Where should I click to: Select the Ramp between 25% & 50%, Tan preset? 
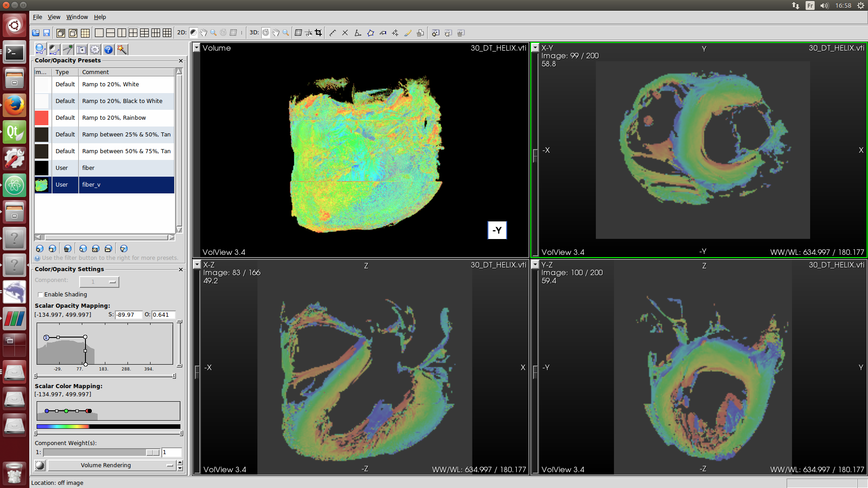point(104,135)
